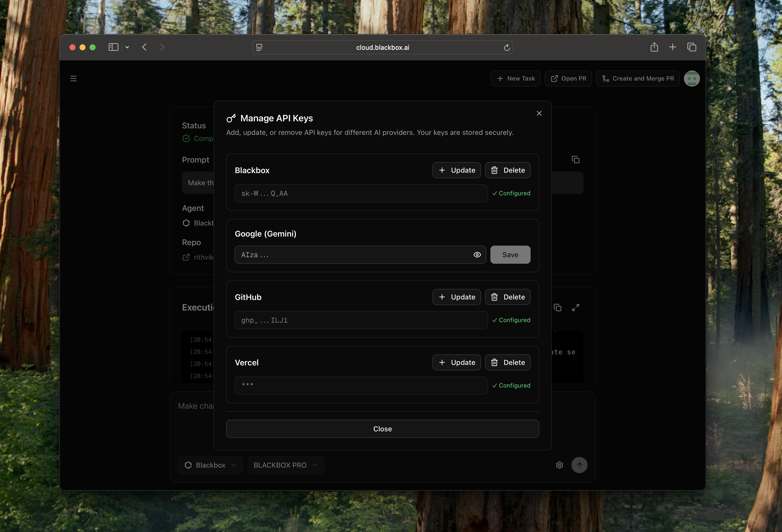
Task: Open the sidebar chevron dropdown in Safari
Action: 127,47
